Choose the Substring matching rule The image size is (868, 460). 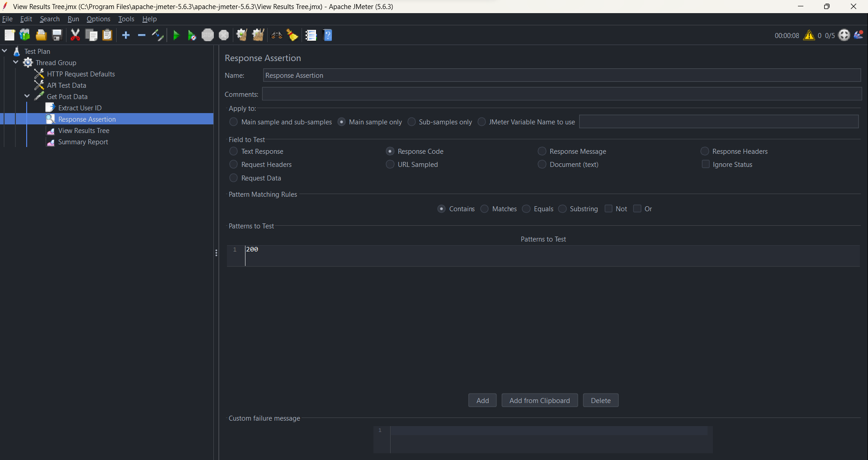562,209
